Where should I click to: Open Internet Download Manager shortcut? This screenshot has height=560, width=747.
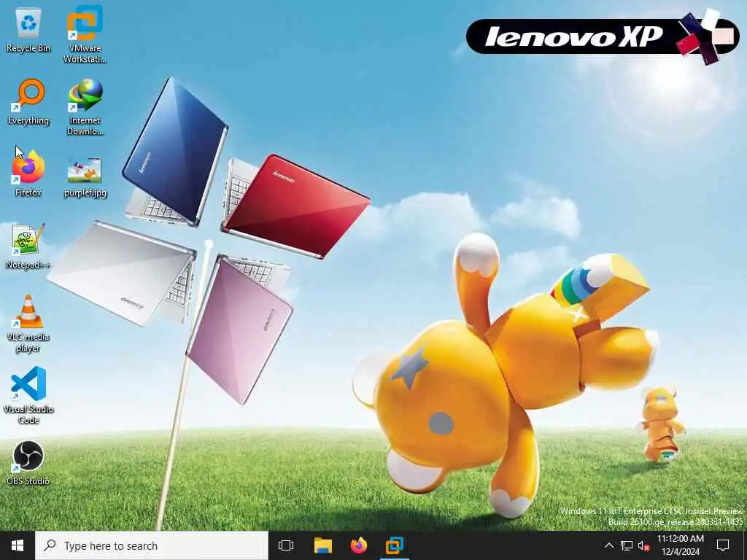tap(85, 106)
